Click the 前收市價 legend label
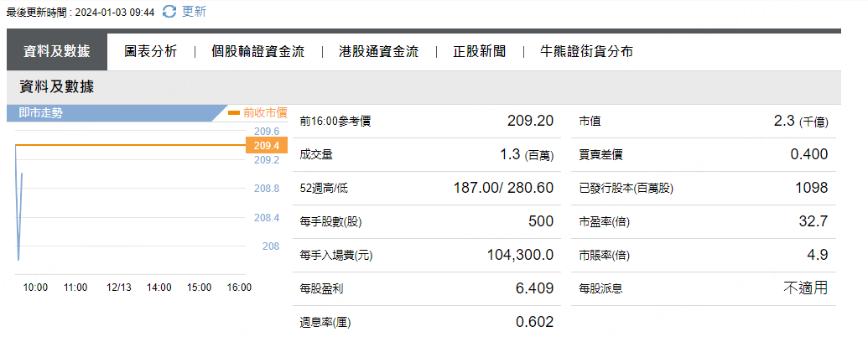The height and width of the screenshot is (337, 868). pyautogui.click(x=265, y=113)
